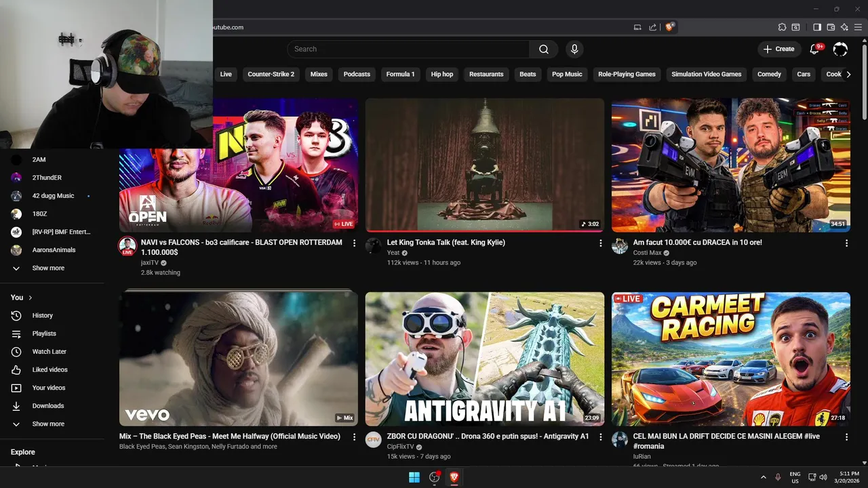The image size is (868, 488).
Task: Select the Simulation Video Games chip
Action: (x=707, y=75)
